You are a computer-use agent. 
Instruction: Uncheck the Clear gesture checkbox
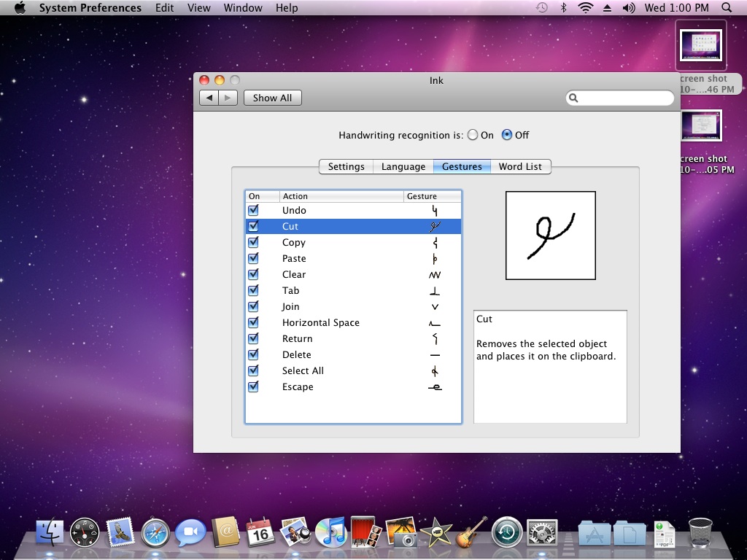tap(253, 274)
